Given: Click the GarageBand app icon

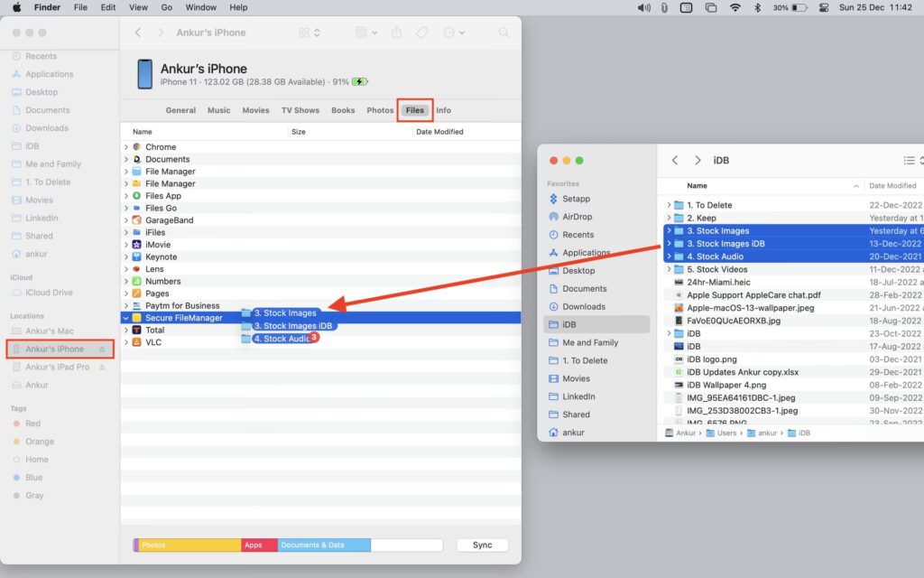Looking at the screenshot, I should pyautogui.click(x=137, y=220).
